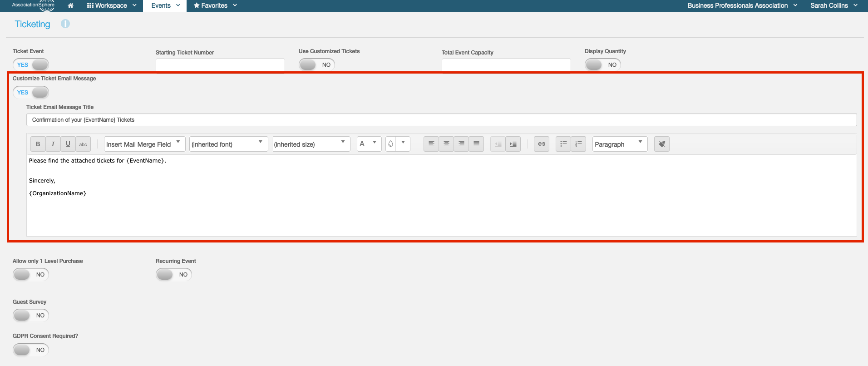
Task: Expand the font color picker arrow
Action: [375, 143]
